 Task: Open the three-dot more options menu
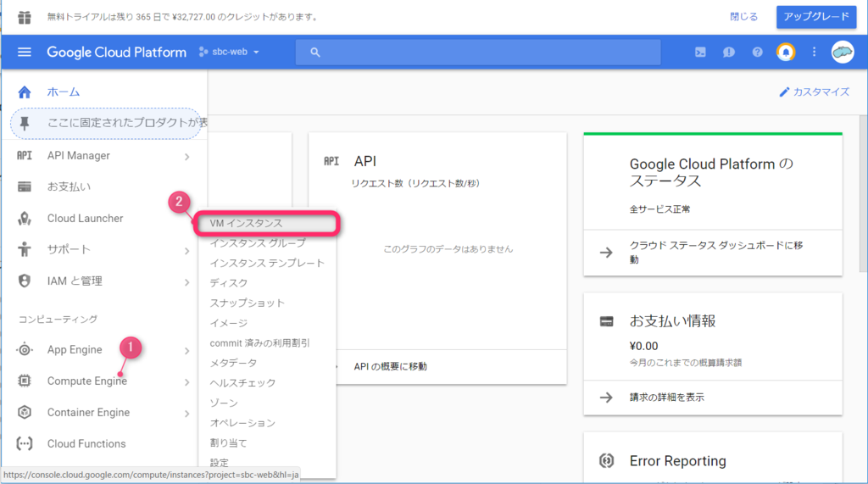coord(814,52)
